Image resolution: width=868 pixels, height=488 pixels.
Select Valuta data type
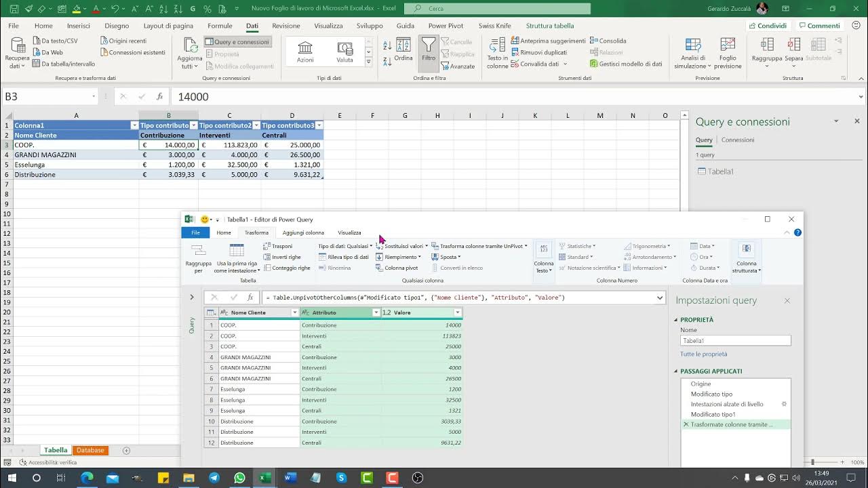pos(344,52)
